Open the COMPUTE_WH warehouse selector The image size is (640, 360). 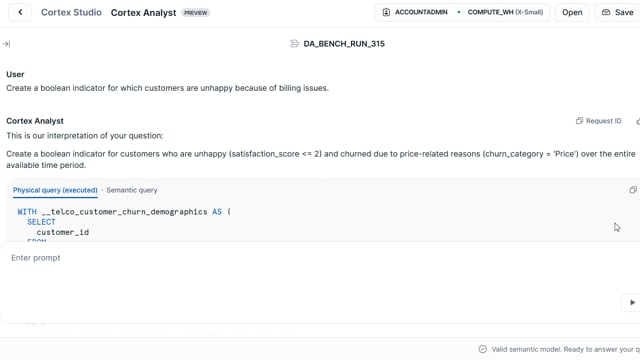click(505, 12)
